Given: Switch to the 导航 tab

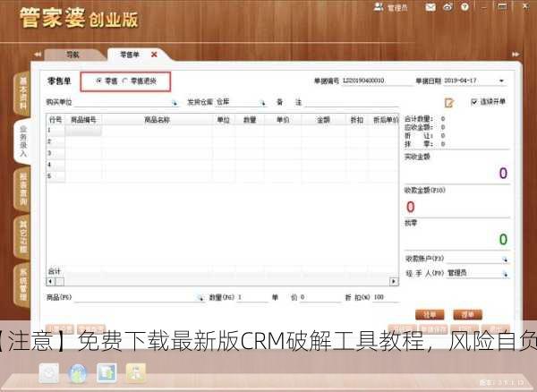Looking at the screenshot, I should click(72, 55).
